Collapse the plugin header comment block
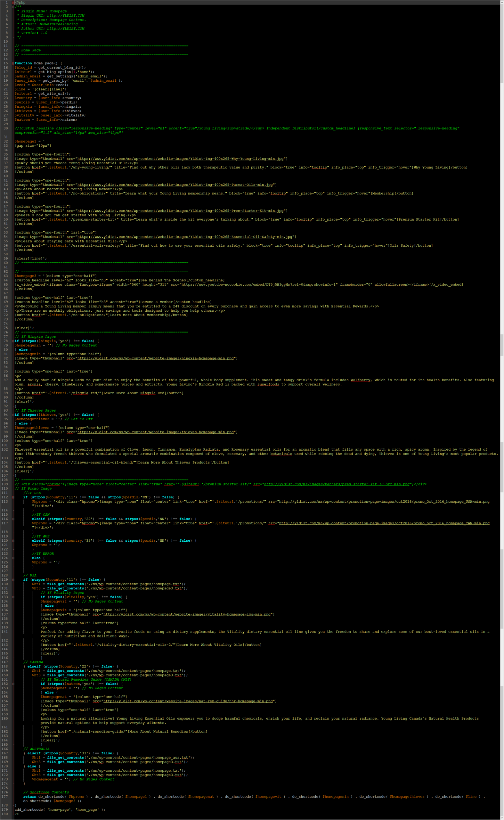The width and height of the screenshot is (504, 820). click(x=13, y=7)
